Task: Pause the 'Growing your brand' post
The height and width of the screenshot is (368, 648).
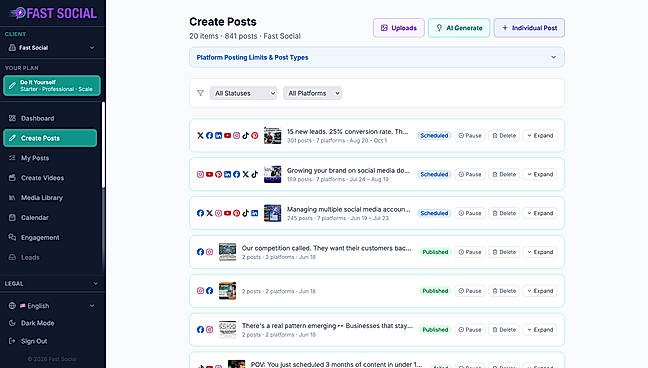Action: point(470,174)
